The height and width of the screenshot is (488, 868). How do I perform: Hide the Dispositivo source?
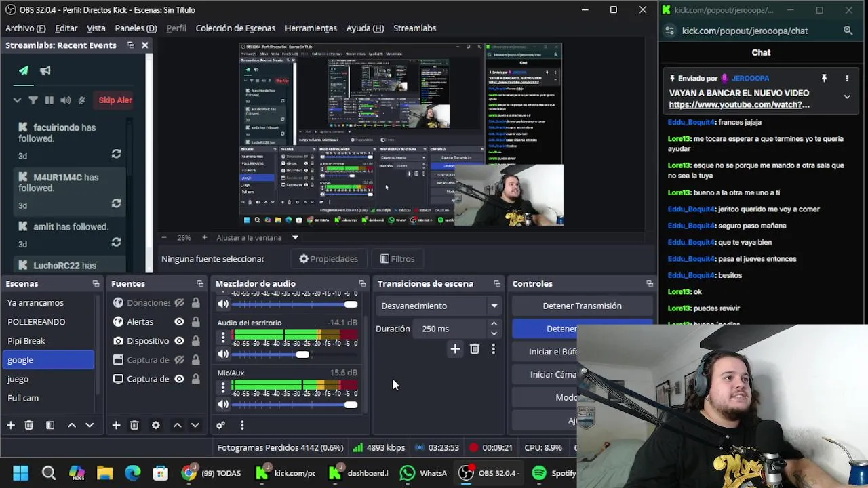[179, 341]
